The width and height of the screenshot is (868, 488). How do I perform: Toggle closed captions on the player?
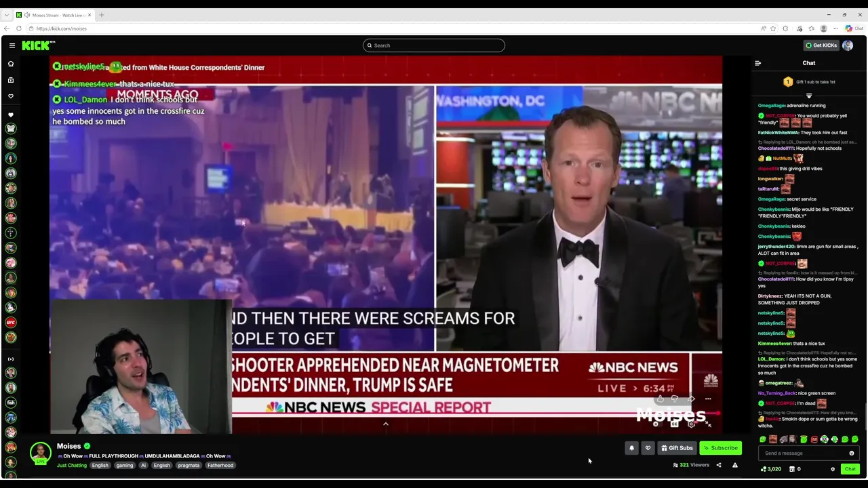point(674,424)
